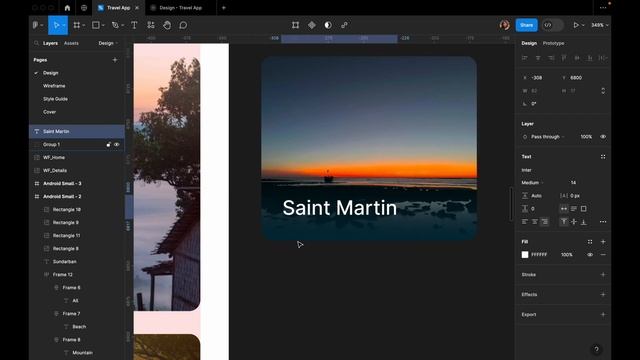Open the Pass through blend mode dropdown
Screen dimensions: 640x360
[547, 137]
